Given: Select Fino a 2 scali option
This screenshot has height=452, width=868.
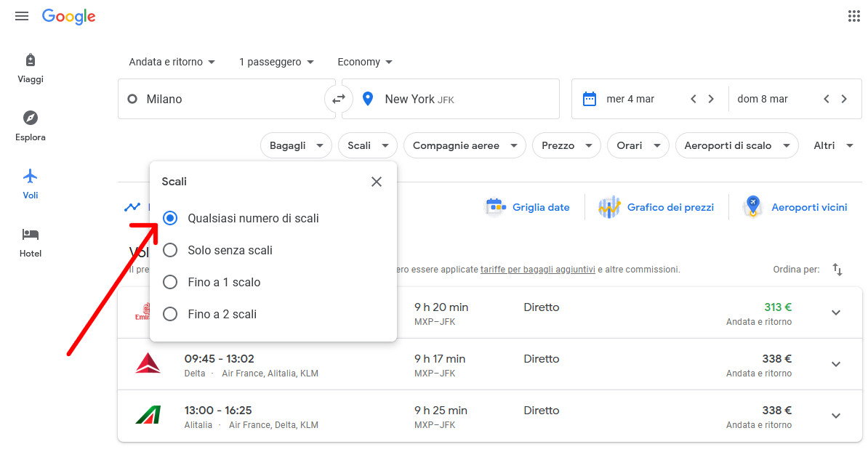Looking at the screenshot, I should tap(170, 314).
